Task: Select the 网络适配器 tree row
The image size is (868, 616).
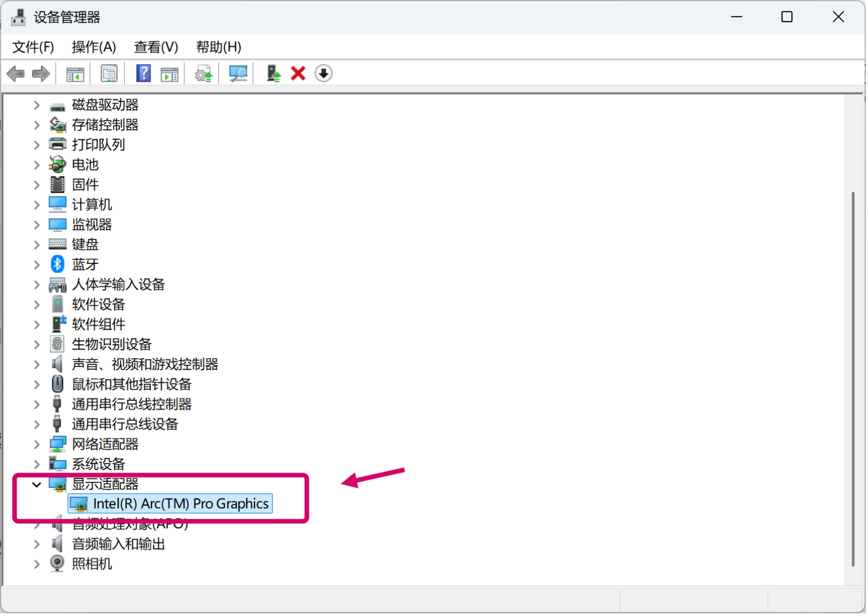Action: click(x=105, y=445)
